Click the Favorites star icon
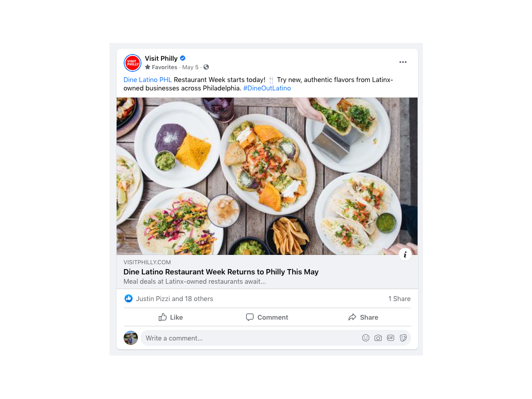The width and height of the screenshot is (532, 399). point(148,67)
